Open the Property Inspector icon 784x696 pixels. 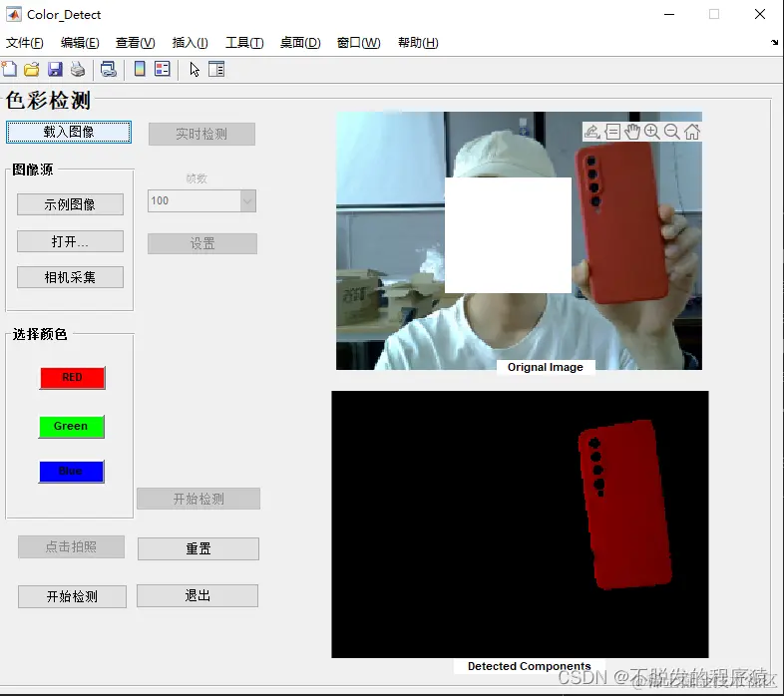click(x=216, y=69)
